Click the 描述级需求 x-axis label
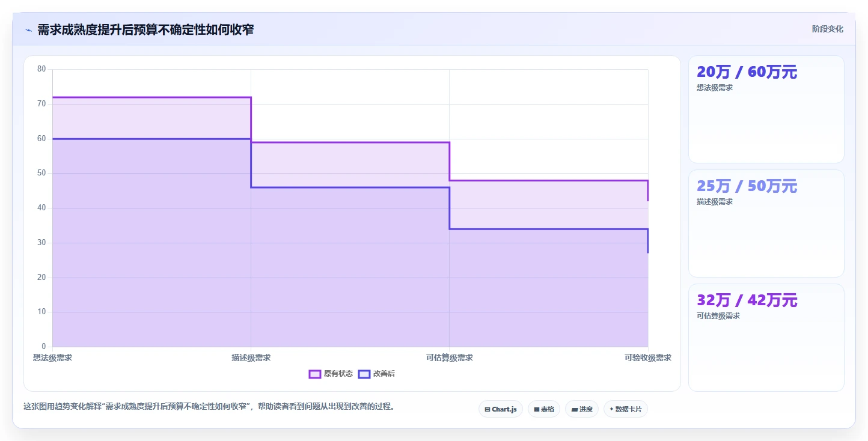Viewport: 868px width, 441px height. 251,357
